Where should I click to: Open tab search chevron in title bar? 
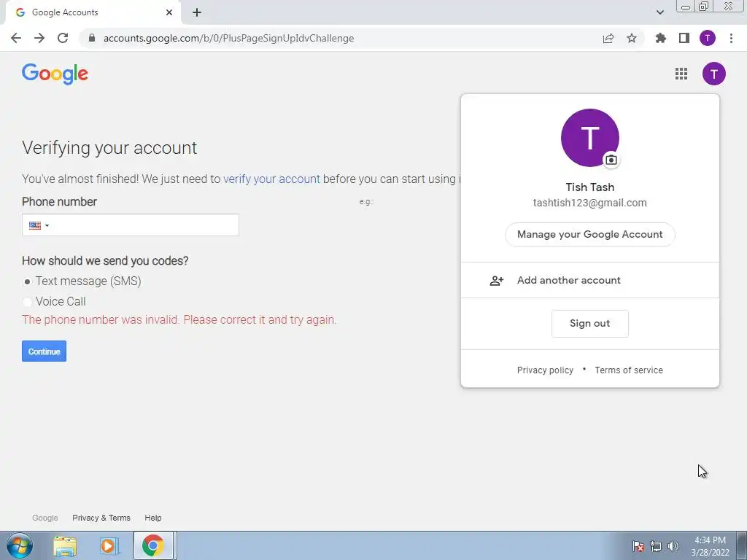[659, 12]
